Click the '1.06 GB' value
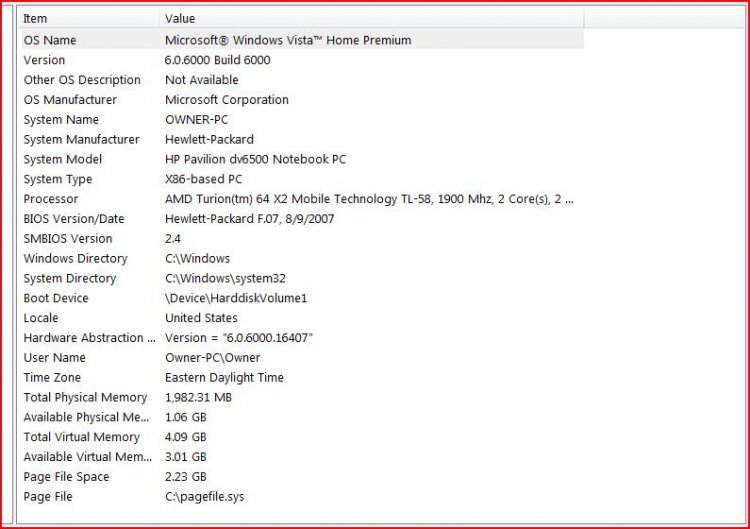The height and width of the screenshot is (529, 750). 186,418
